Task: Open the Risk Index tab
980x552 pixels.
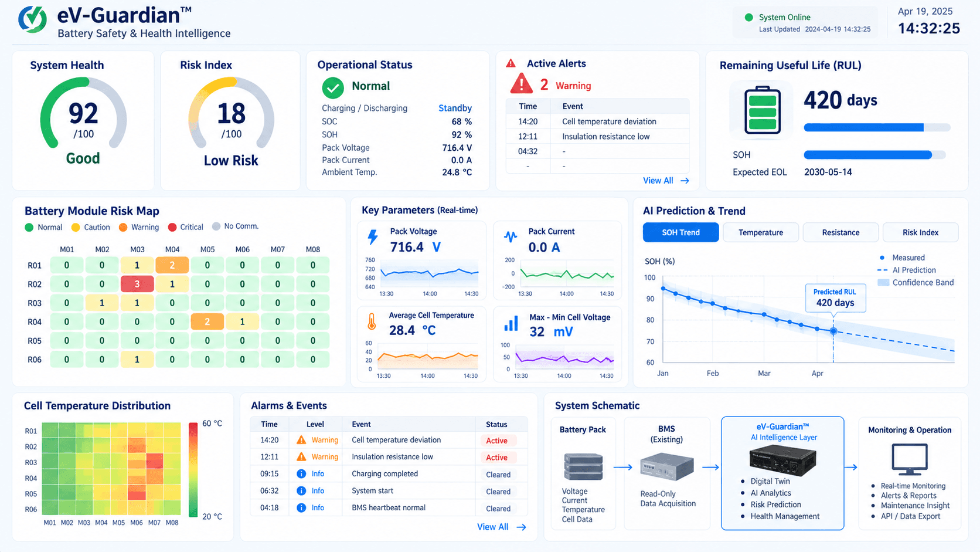Action: pyautogui.click(x=920, y=232)
